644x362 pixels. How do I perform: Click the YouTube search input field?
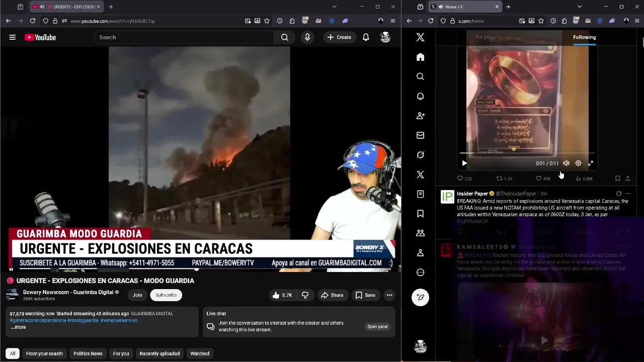[184, 37]
